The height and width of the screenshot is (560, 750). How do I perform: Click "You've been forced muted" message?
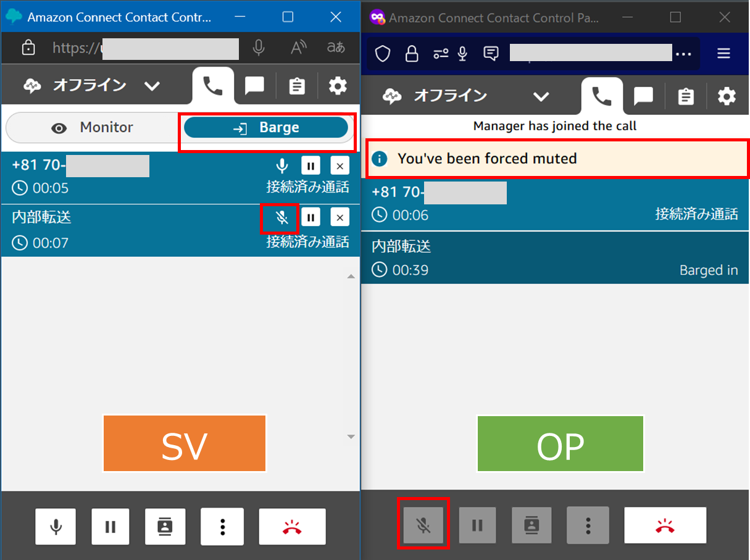point(487,159)
